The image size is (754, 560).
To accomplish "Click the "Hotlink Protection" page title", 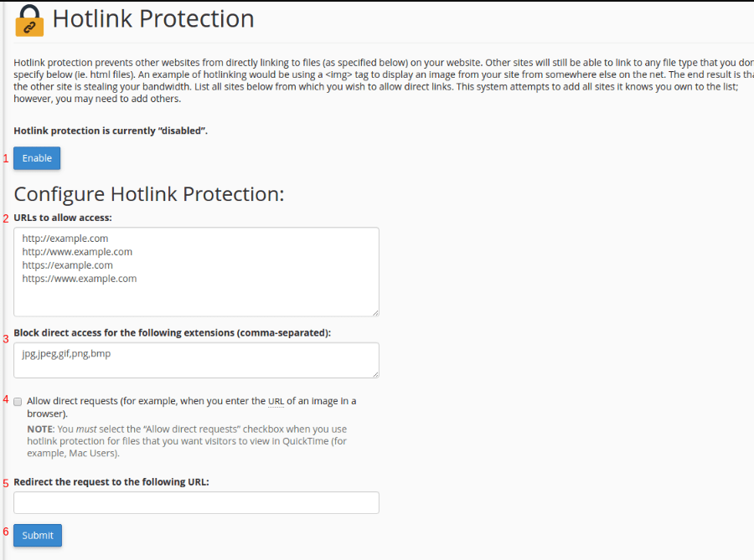I will coord(153,18).
